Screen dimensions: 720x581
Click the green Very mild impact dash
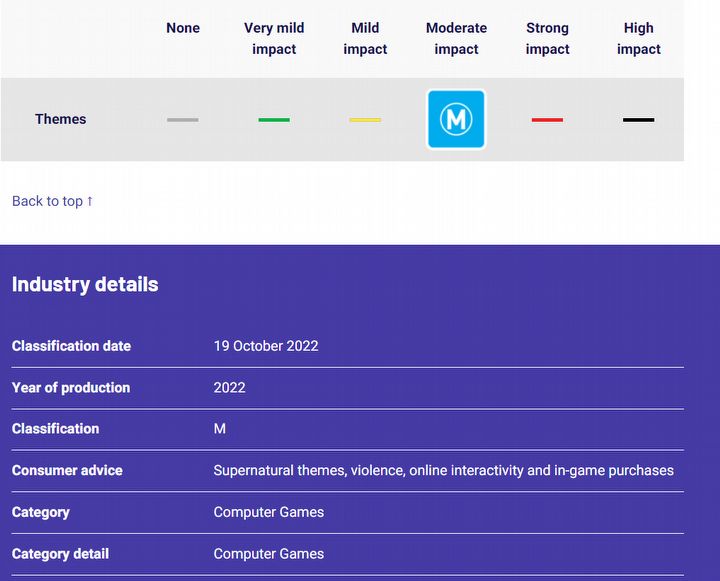(x=274, y=120)
